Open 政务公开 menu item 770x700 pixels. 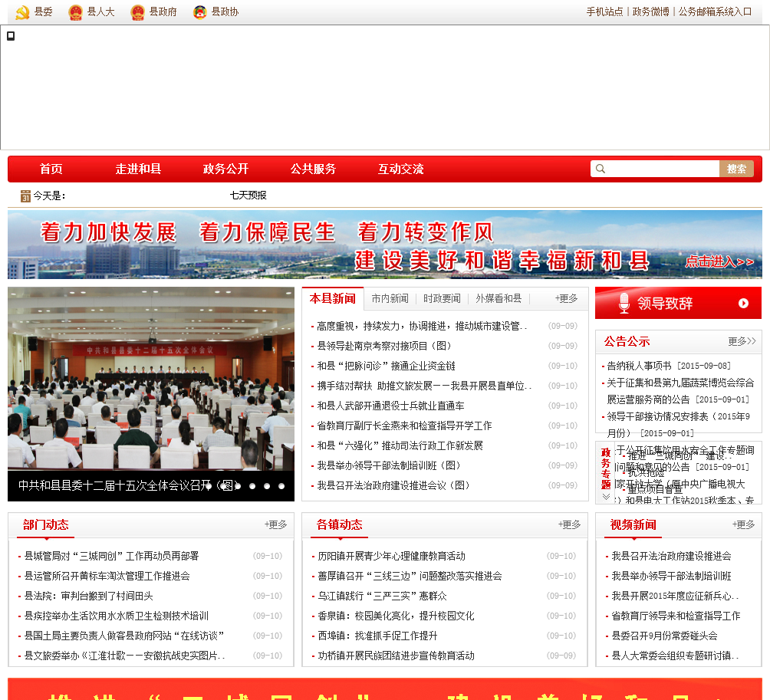226,169
